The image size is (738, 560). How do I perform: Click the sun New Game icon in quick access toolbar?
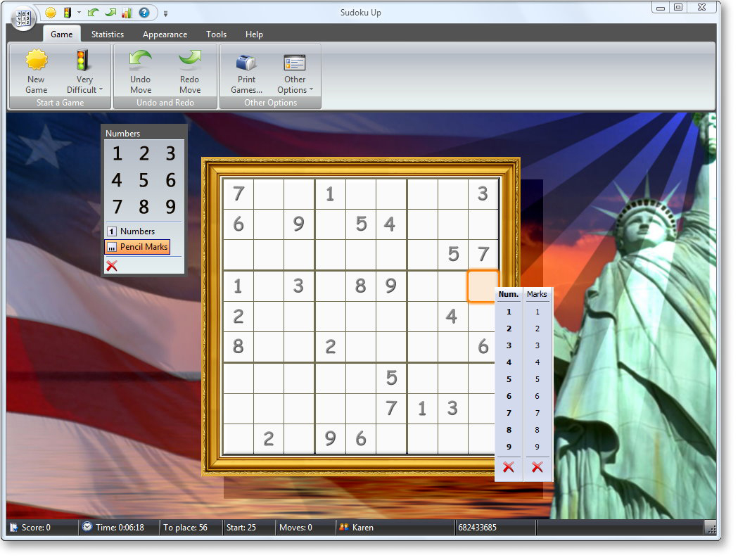[x=51, y=13]
